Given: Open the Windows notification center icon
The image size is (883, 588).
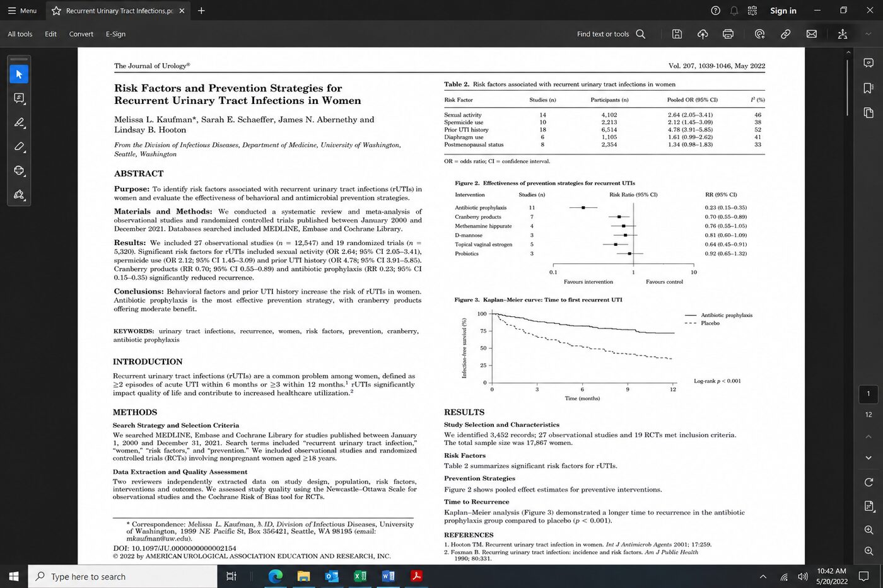Looking at the screenshot, I should (x=863, y=577).
